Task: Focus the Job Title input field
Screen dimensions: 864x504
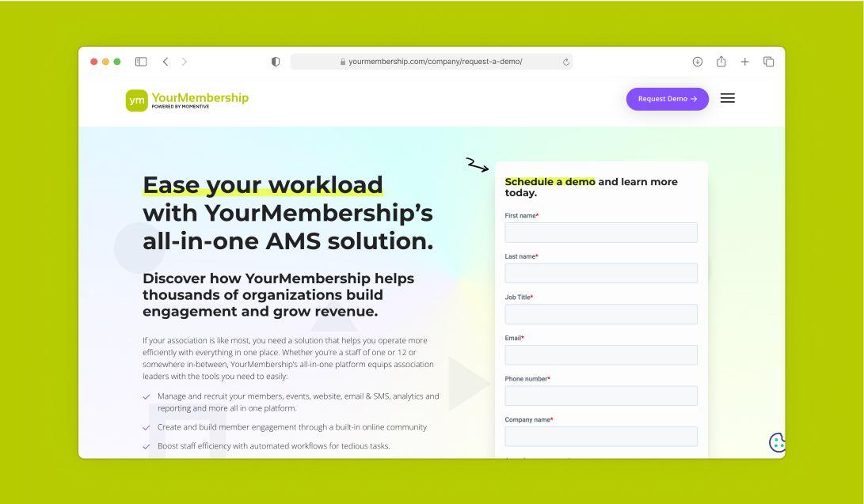Action: 601,314
